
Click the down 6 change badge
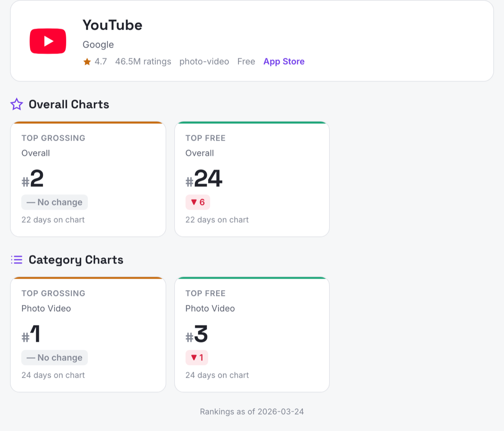coord(198,202)
